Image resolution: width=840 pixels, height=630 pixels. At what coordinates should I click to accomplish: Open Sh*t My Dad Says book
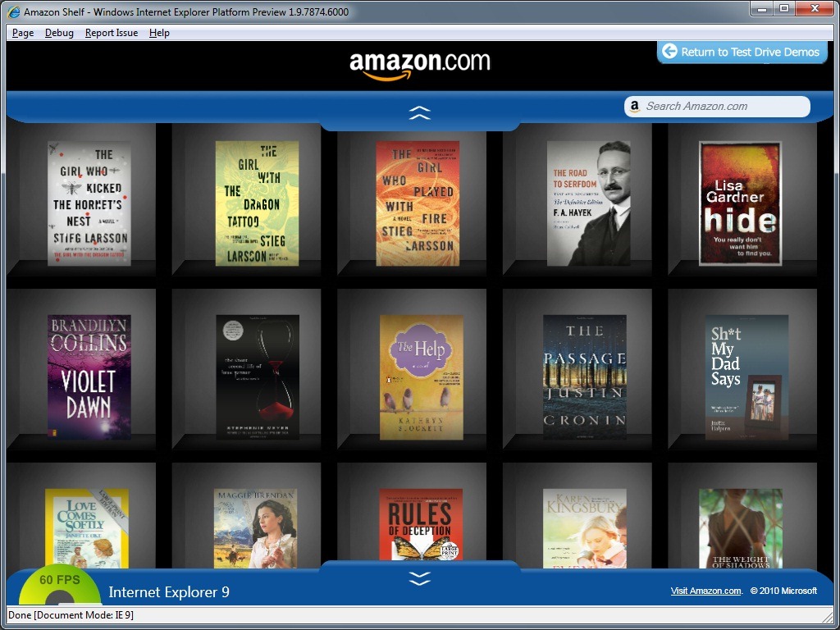(x=746, y=377)
